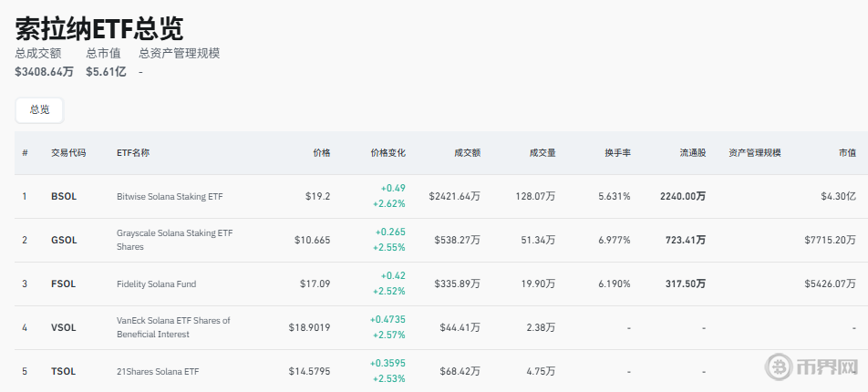Open the BSOL ticker link

coord(64,196)
